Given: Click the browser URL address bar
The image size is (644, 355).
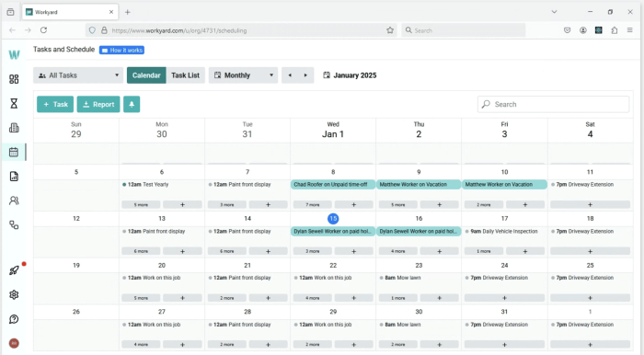Looking at the screenshot, I should click(242, 30).
